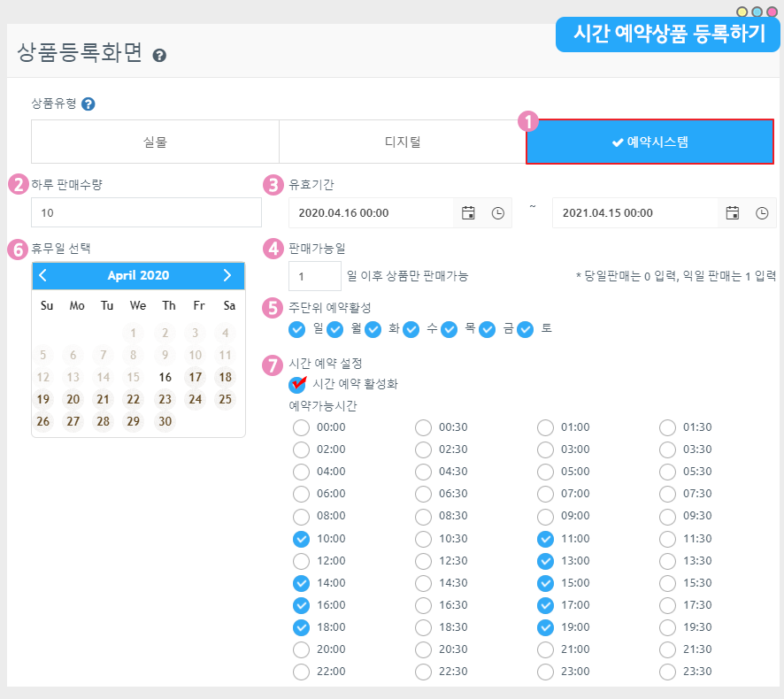Click help icon next to 상품유형
Viewport: 784px width, 699px height.
point(88,104)
